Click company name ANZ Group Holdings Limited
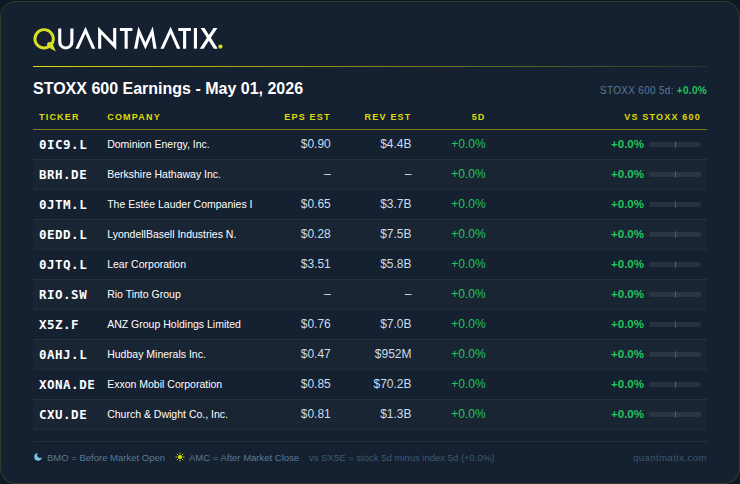Screen dimensions: 740x484 (174, 324)
